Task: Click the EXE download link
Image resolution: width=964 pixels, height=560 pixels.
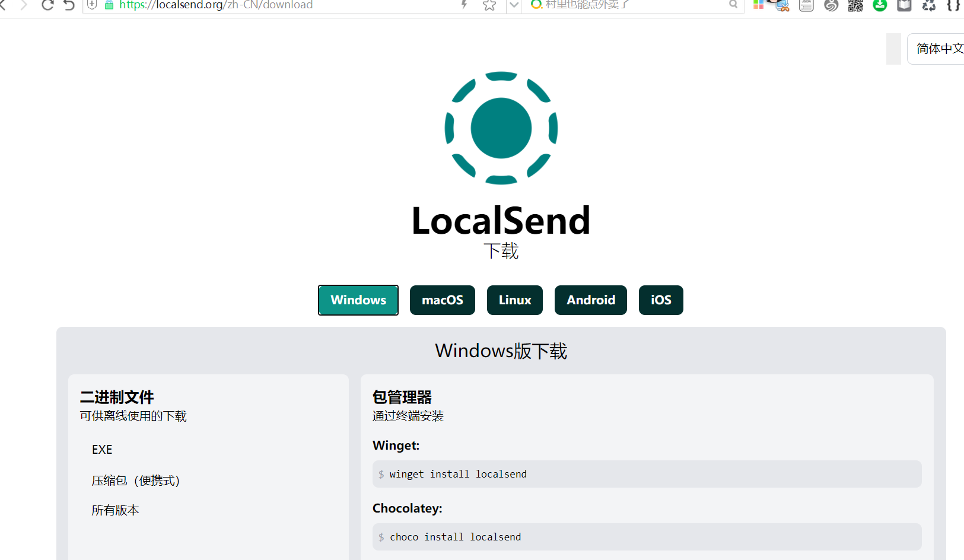Action: [x=102, y=449]
